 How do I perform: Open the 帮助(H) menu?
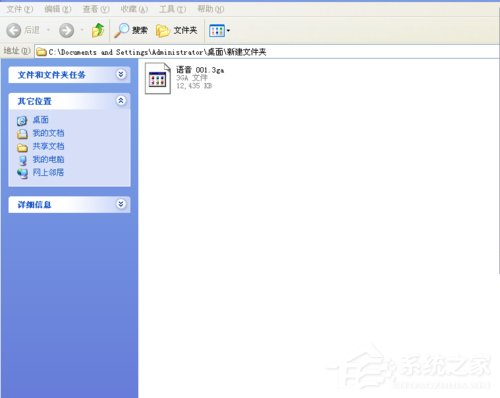click(x=211, y=9)
